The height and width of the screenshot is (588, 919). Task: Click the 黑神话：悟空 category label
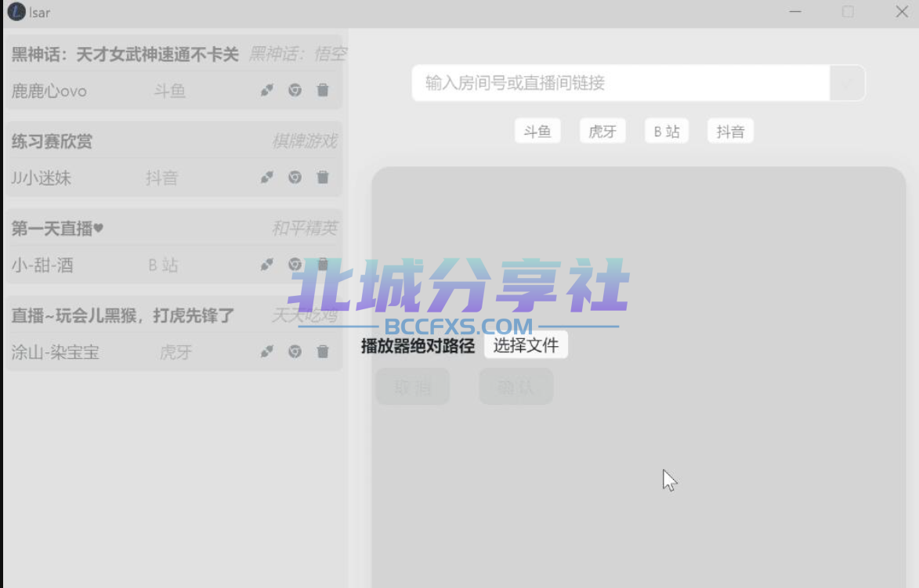(x=298, y=55)
